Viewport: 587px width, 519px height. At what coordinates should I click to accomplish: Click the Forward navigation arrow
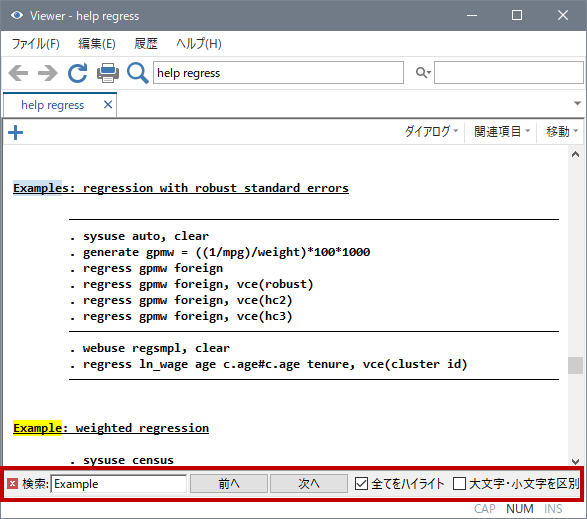pos(48,73)
